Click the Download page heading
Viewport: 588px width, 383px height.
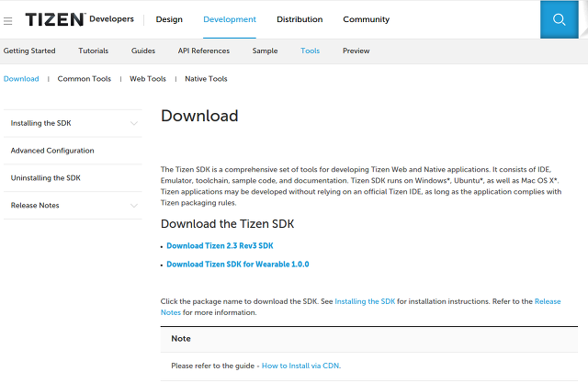click(199, 116)
